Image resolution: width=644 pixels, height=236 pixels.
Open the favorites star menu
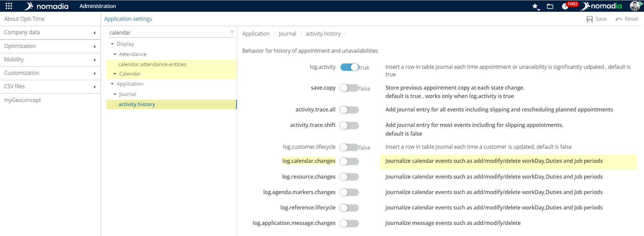point(535,6)
